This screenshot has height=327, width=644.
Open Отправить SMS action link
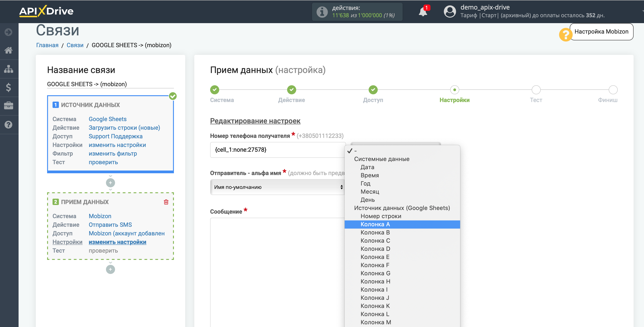pyautogui.click(x=110, y=225)
